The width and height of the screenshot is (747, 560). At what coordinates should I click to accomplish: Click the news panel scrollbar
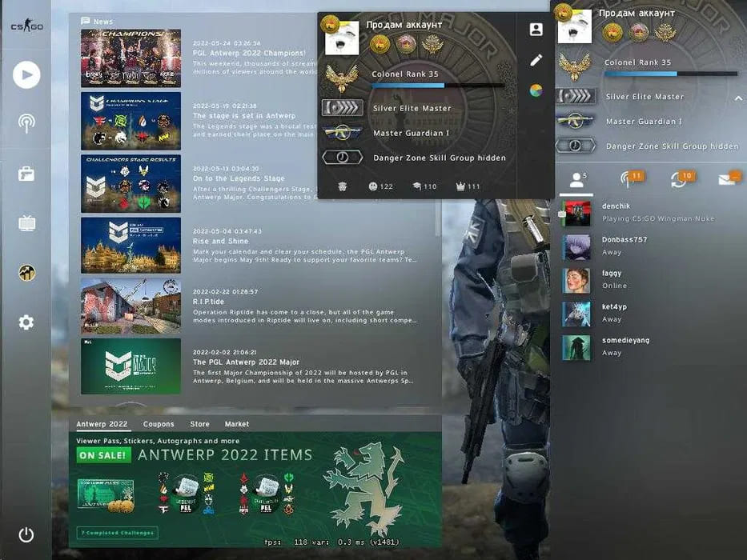coord(437,217)
